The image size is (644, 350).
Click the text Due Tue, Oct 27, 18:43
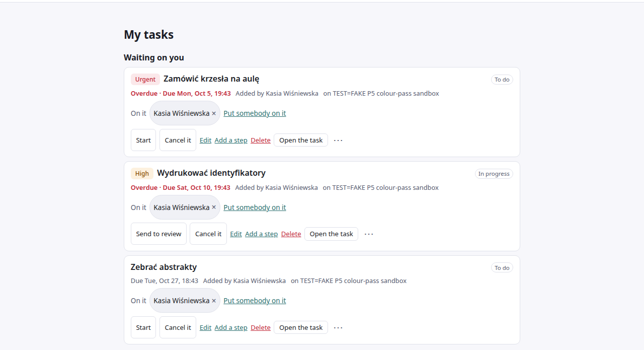coord(165,281)
